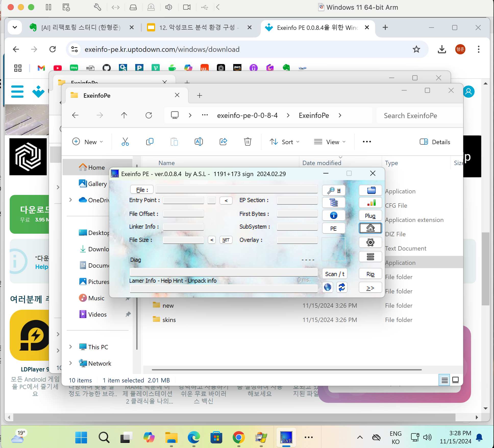This screenshot has height=448, width=494.
Task: Expand the chevron after ExeinfoPe in breadcrumb
Action: click(340, 115)
